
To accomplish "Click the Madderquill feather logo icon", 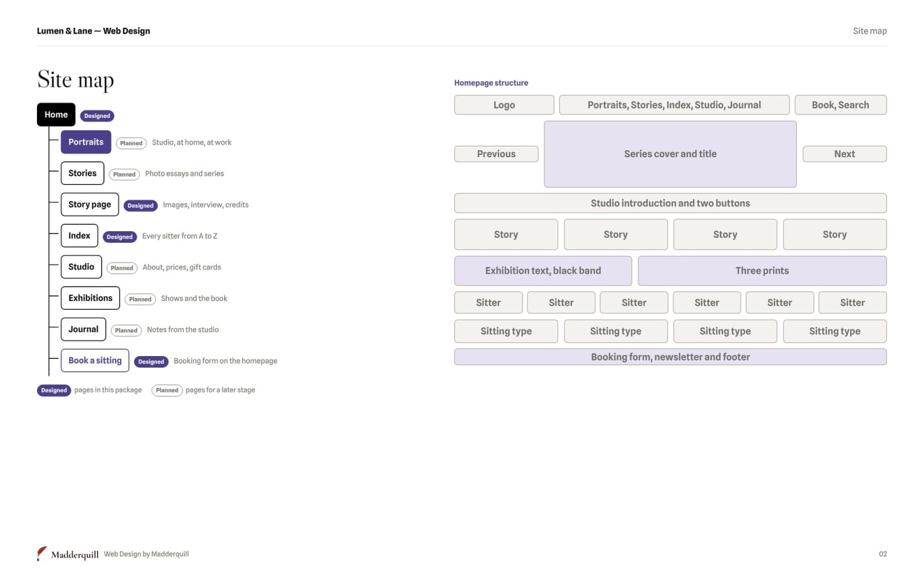I will [x=42, y=554].
